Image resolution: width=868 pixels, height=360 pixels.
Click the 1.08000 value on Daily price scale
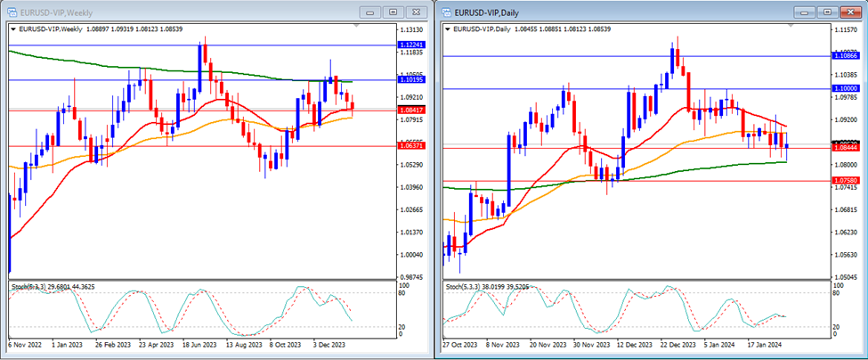click(x=846, y=165)
